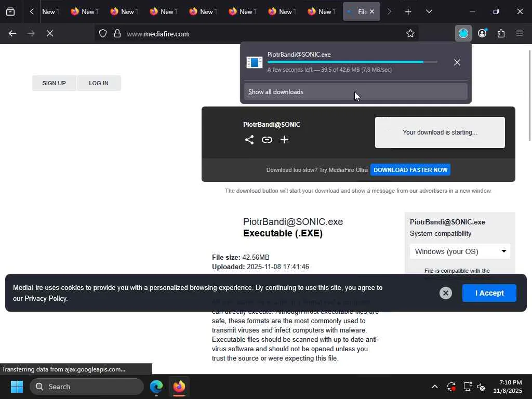This screenshot has height=399, width=532.
Task: Click the update sync tray icon
Action: click(x=451, y=387)
